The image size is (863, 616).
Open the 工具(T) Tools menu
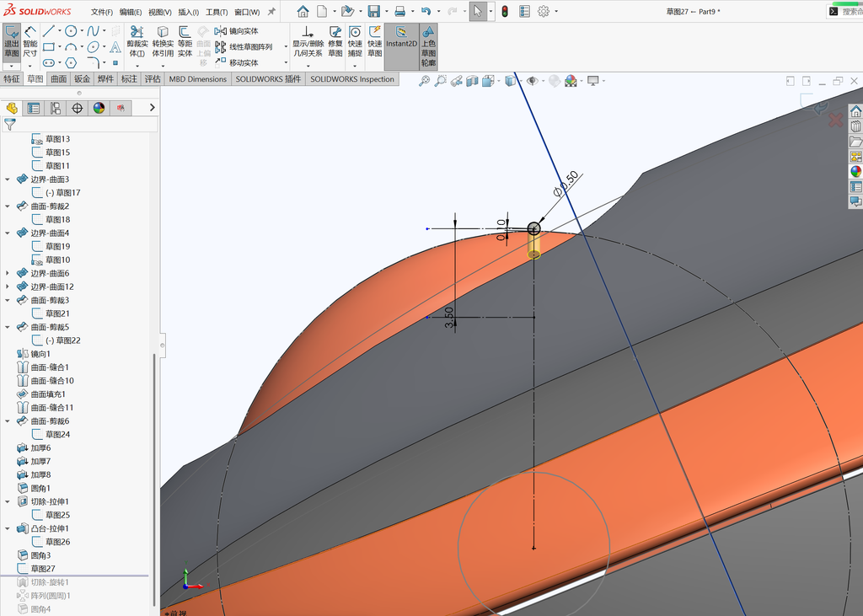click(217, 12)
